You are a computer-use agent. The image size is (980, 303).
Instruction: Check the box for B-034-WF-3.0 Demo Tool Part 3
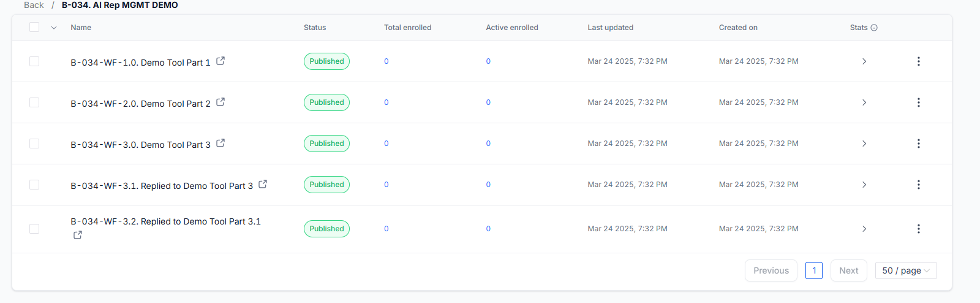[x=34, y=144]
